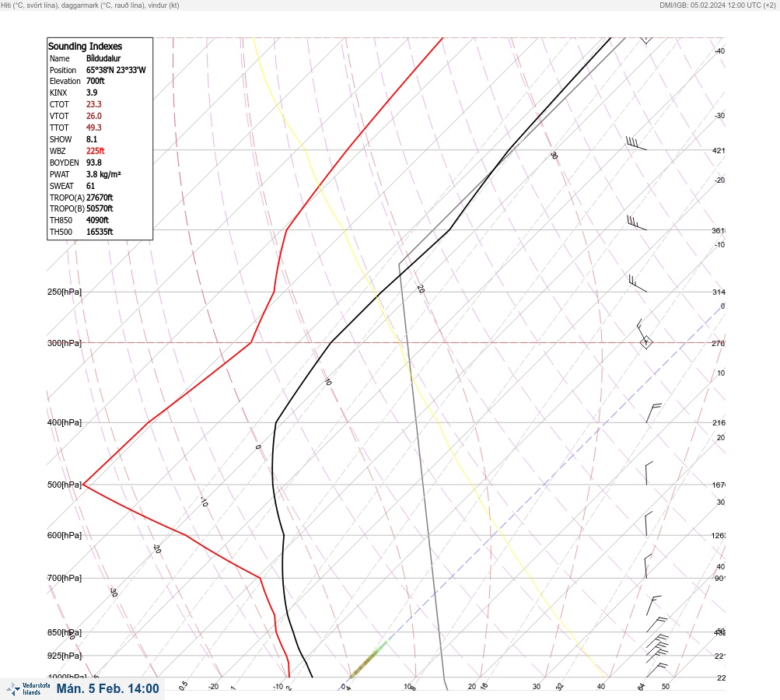Click the '300[hPa]' pressure label
This screenshot has width=780, height=700.
(65, 343)
